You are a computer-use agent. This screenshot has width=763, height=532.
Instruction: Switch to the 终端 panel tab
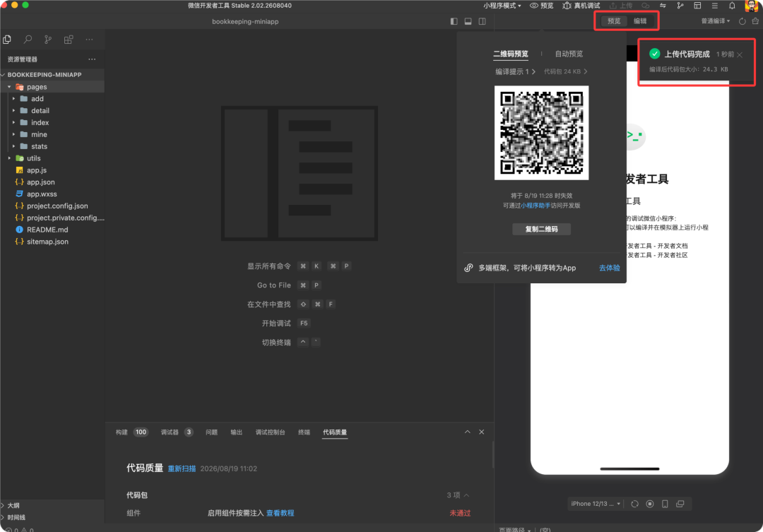(x=304, y=432)
